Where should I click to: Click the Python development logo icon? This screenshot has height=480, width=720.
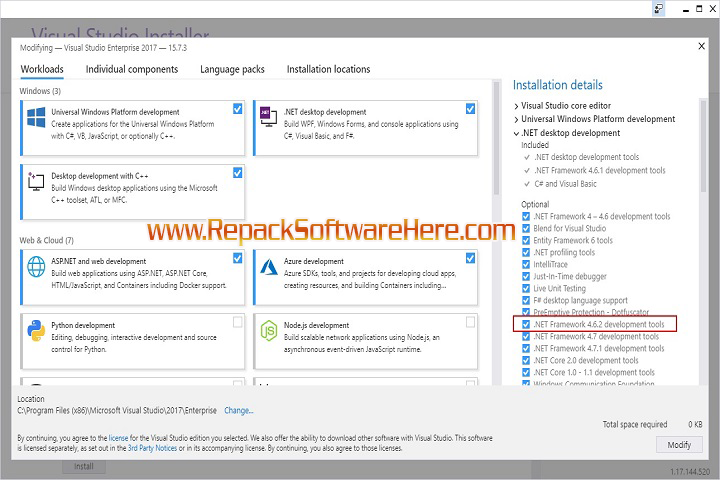coord(36,331)
